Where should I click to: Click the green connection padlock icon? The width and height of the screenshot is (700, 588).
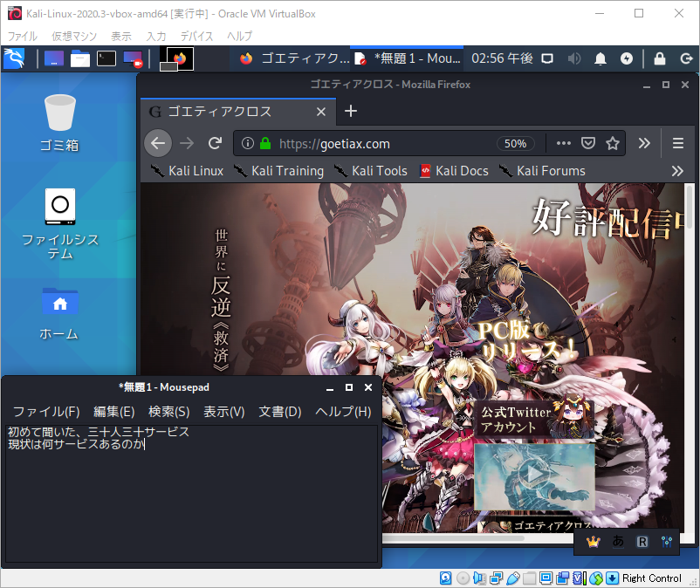click(265, 143)
